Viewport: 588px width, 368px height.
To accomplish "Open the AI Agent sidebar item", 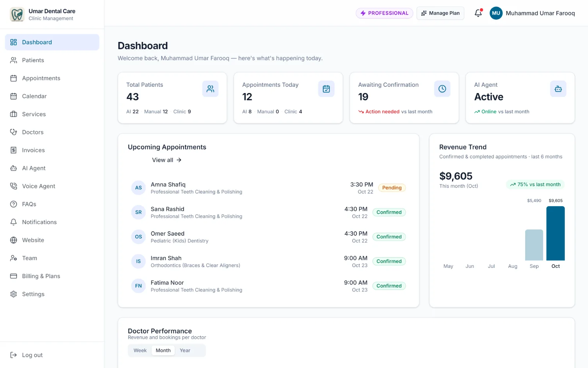I will point(52,168).
